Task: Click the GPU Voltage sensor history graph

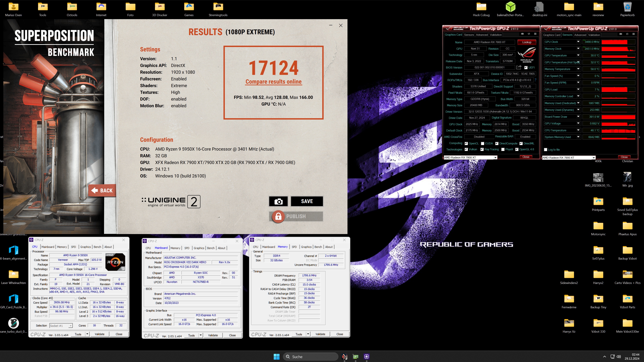Action: 618,123
